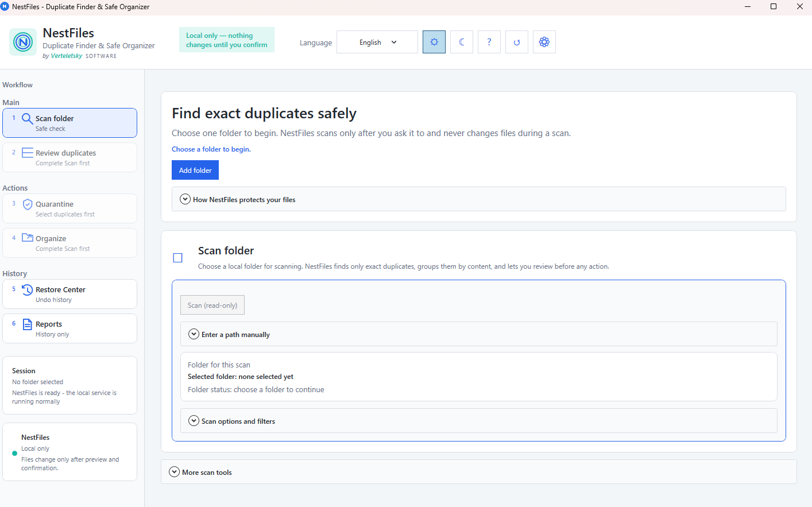Viewport: 812px width, 507px height.
Task: Click the NestFiles logo icon in header
Action: tap(23, 42)
